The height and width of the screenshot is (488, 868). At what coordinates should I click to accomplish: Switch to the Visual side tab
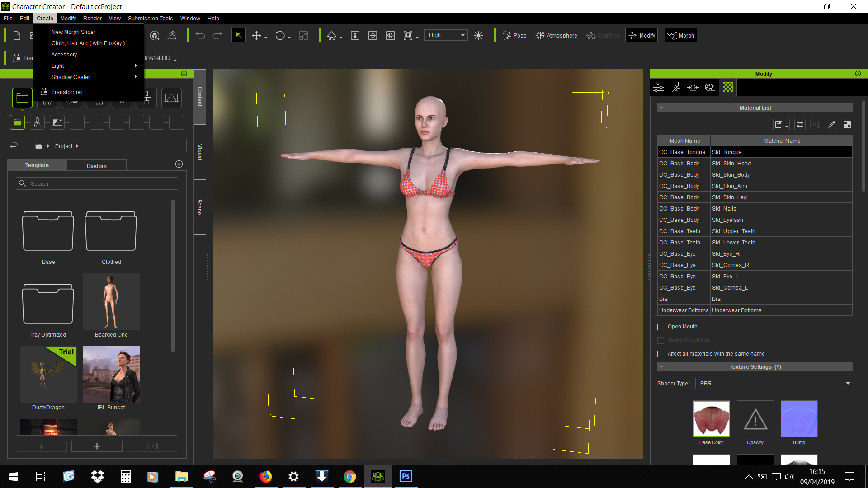click(200, 152)
